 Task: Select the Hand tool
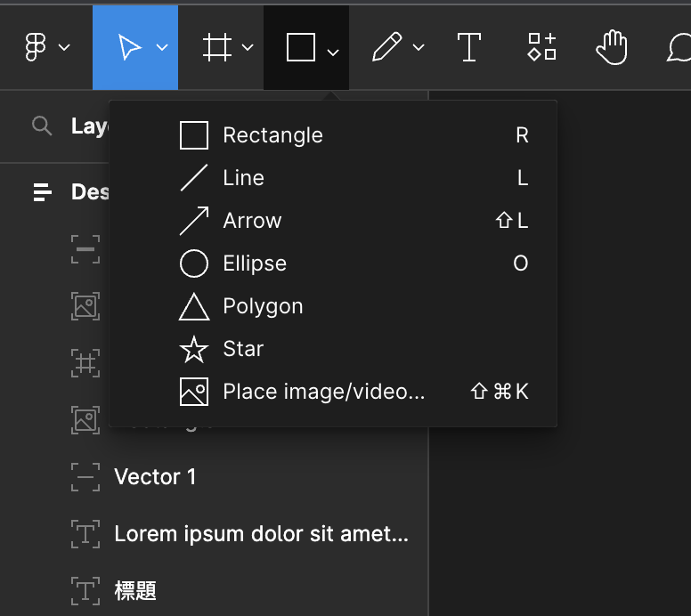pos(612,48)
